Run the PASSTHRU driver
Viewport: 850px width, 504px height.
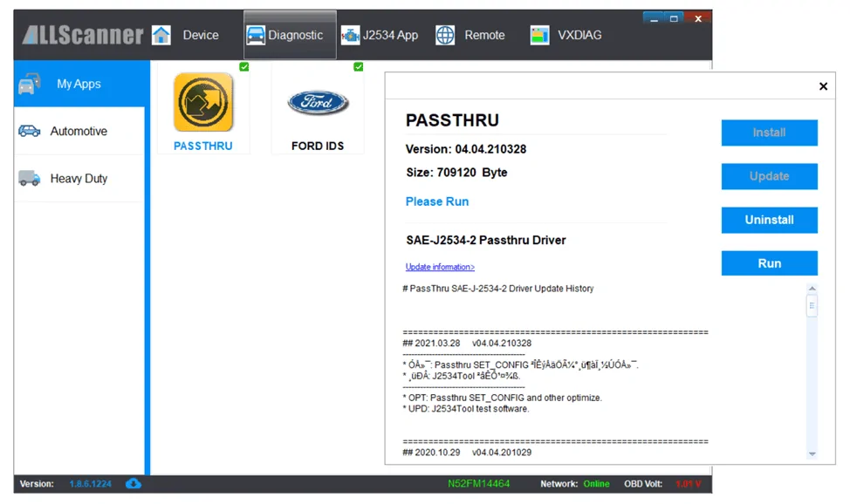(x=769, y=263)
